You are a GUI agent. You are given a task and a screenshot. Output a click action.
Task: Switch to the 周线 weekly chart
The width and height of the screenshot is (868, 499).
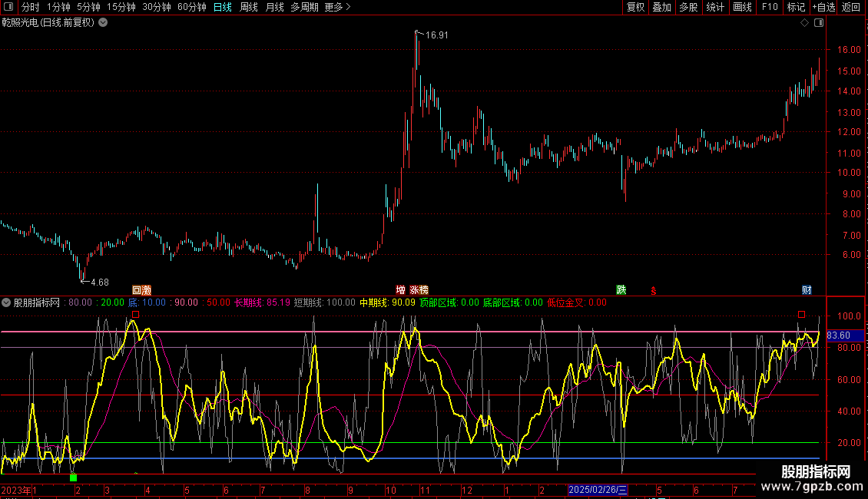click(249, 7)
